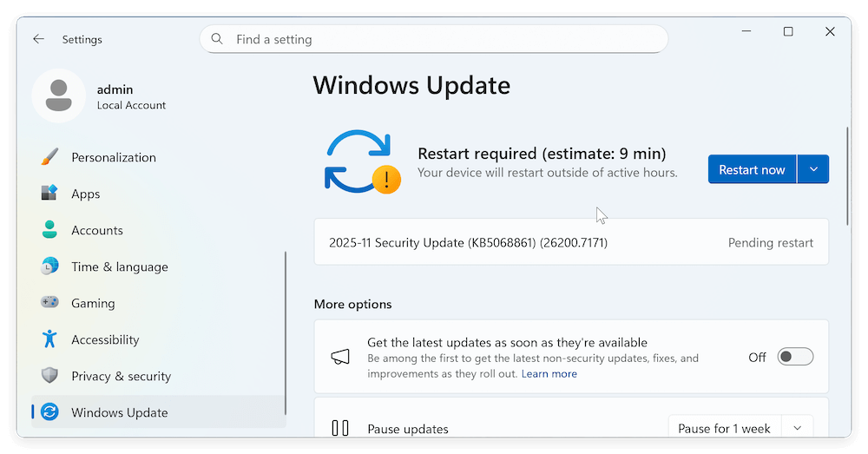The image size is (868, 454).
Task: Click the Windows Update page title
Action: tap(411, 85)
